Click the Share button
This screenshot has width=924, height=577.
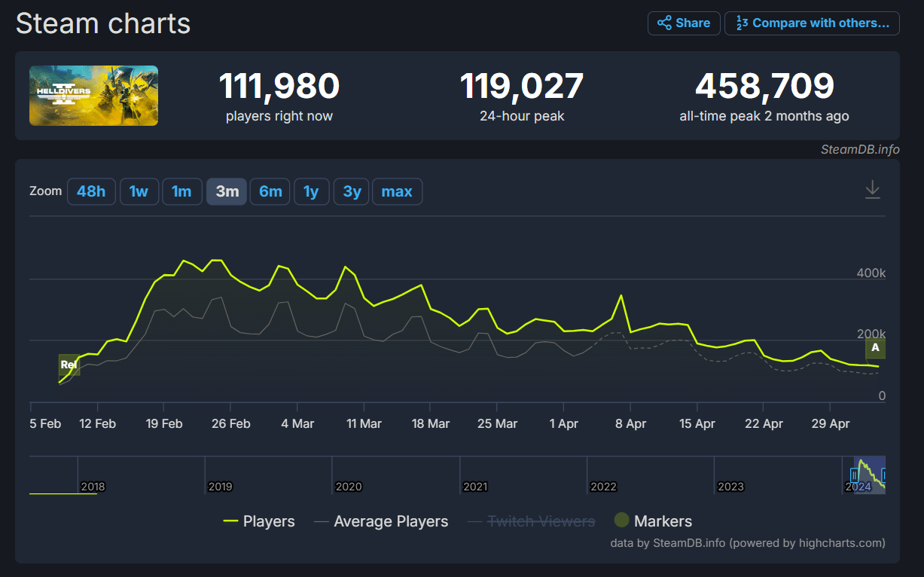coord(684,23)
